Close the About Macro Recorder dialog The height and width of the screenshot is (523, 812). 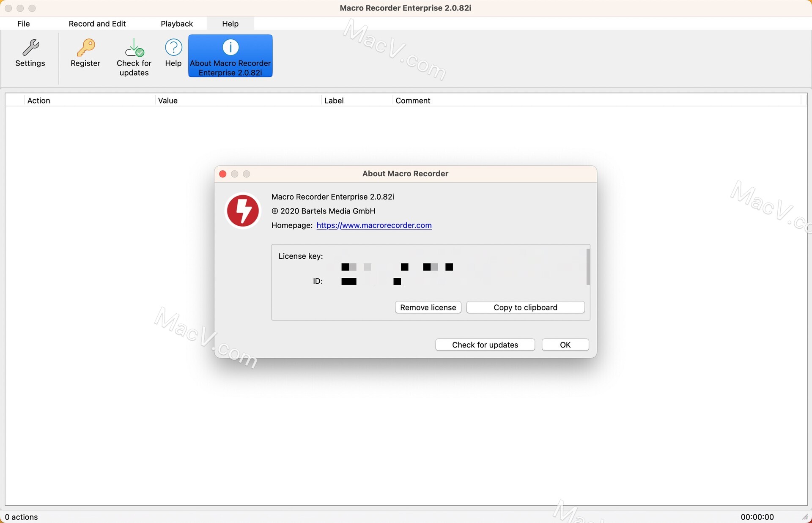223,174
